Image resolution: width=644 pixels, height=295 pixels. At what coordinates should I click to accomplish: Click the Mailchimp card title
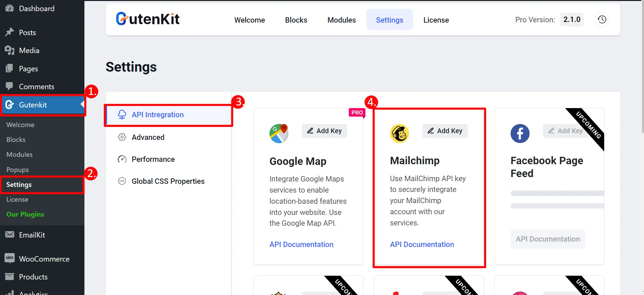pos(415,161)
